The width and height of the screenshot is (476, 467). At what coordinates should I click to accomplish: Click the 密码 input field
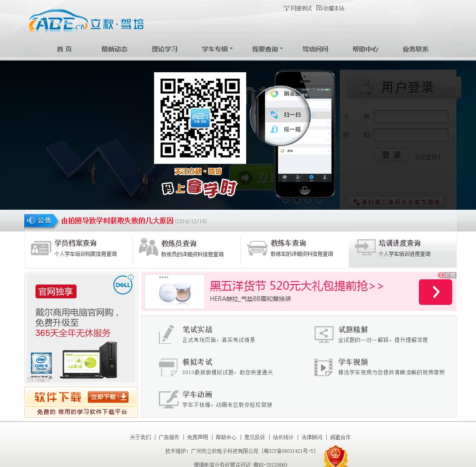pyautogui.click(x=411, y=135)
